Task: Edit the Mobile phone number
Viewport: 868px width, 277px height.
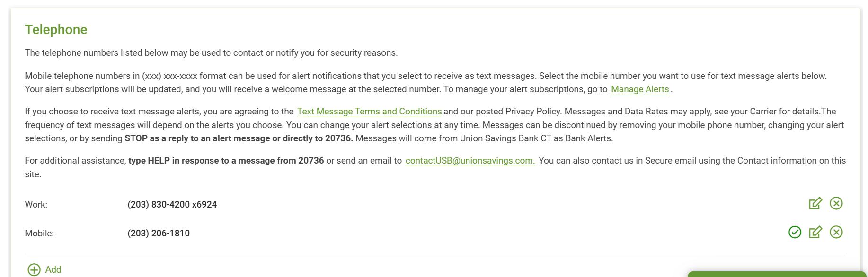Action: pyautogui.click(x=815, y=233)
